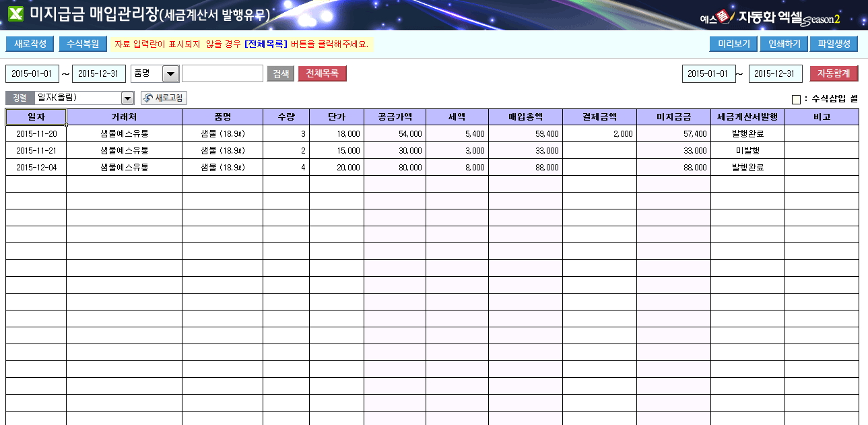This screenshot has width=868, height=425.
Task: Click the search start date 2015-01-01 field
Action: [32, 73]
